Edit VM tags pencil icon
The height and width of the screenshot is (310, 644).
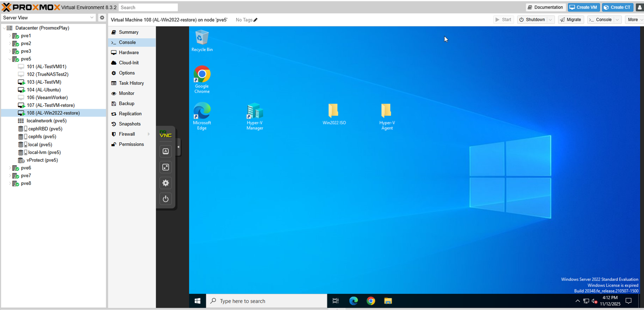point(255,20)
